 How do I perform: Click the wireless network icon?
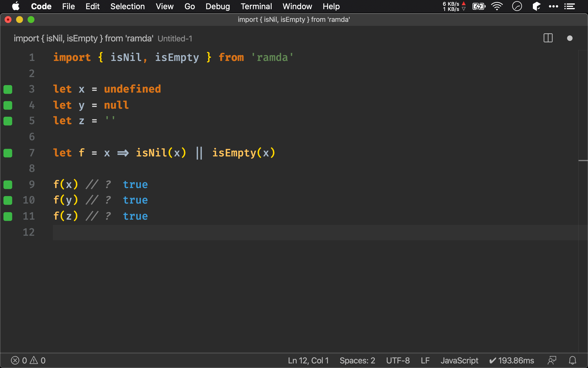pos(497,6)
